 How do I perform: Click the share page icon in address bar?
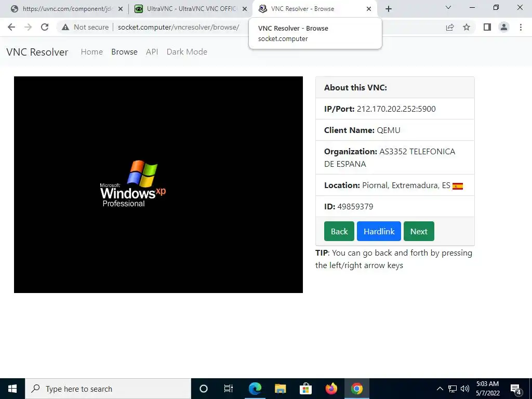coord(450,27)
